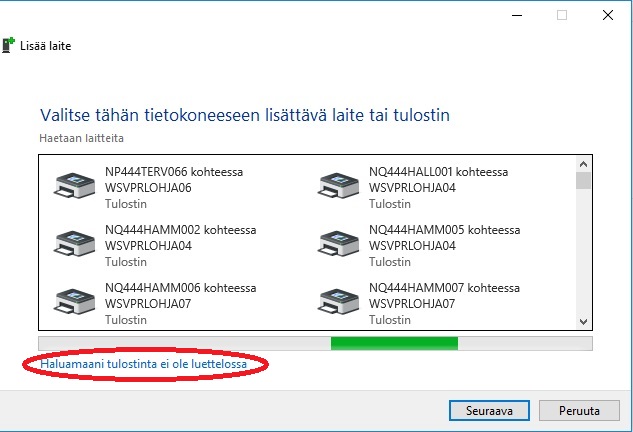Open the Haluamaani tulostinta ei ole luettelossa link
633x432 pixels.
pyautogui.click(x=143, y=364)
